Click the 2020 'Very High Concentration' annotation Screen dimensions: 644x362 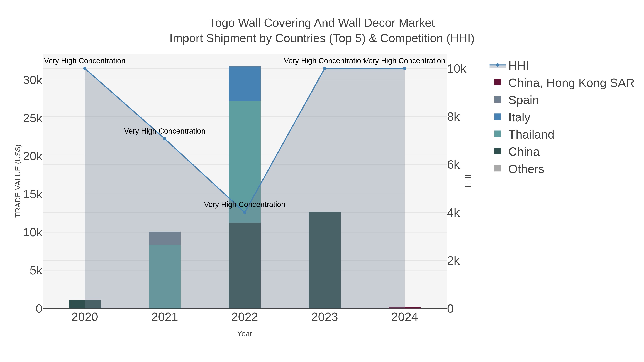[85, 61]
